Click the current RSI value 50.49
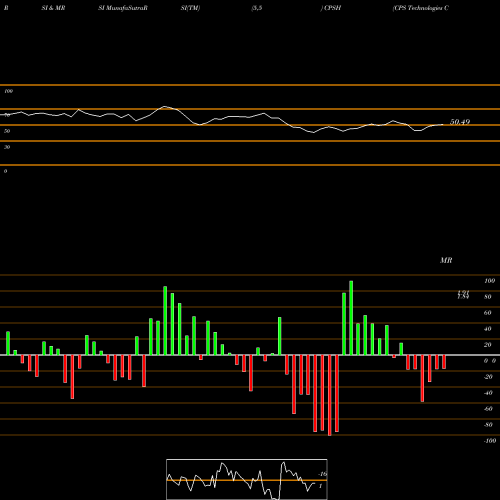500x500 pixels. (x=460, y=122)
